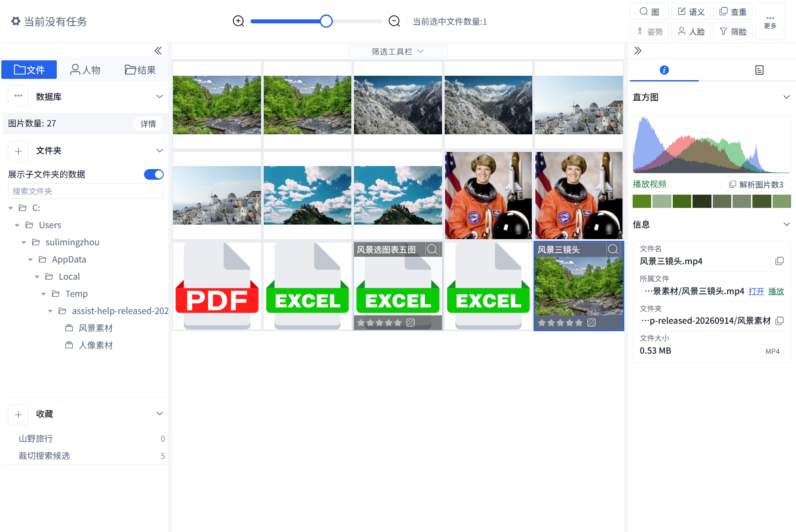Select the darkest green color swatch
796x532 pixels.
click(x=702, y=201)
